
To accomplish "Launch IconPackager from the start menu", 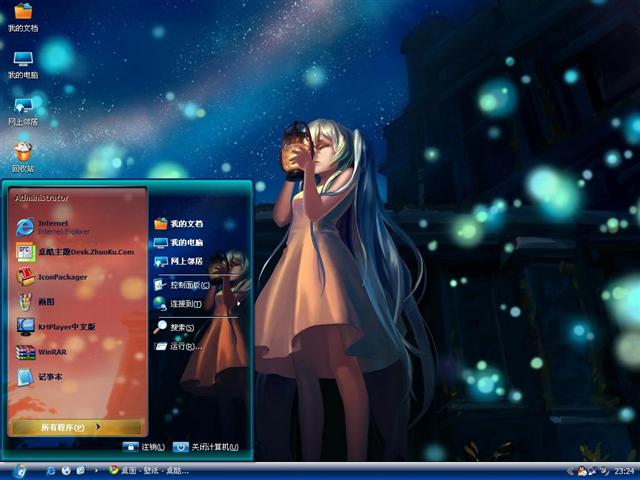I will tap(60, 277).
